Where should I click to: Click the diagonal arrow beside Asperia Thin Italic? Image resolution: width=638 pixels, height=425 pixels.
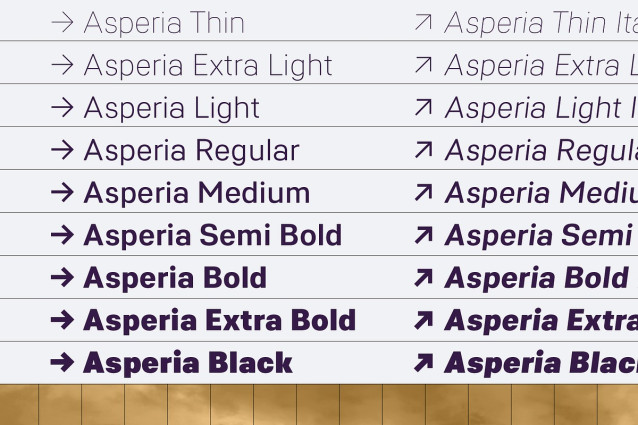click(424, 23)
